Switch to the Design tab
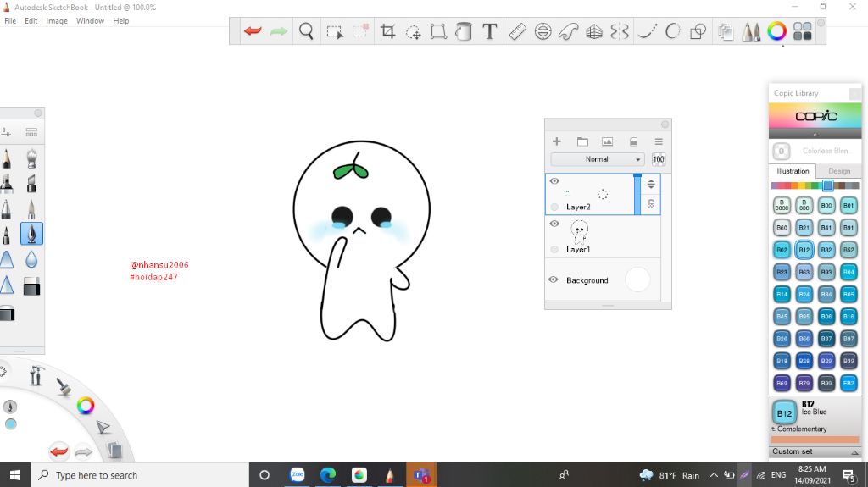 point(838,171)
